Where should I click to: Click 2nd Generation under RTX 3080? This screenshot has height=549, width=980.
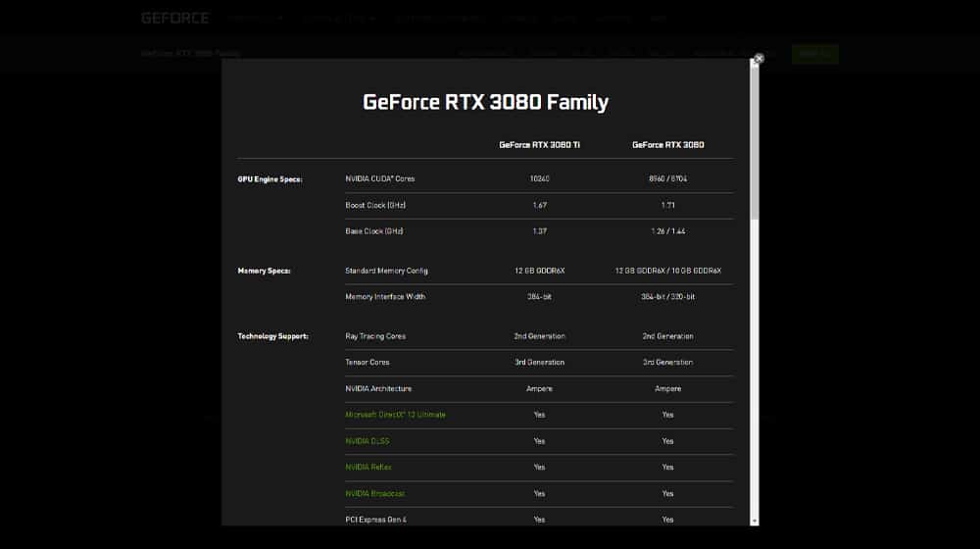point(668,336)
